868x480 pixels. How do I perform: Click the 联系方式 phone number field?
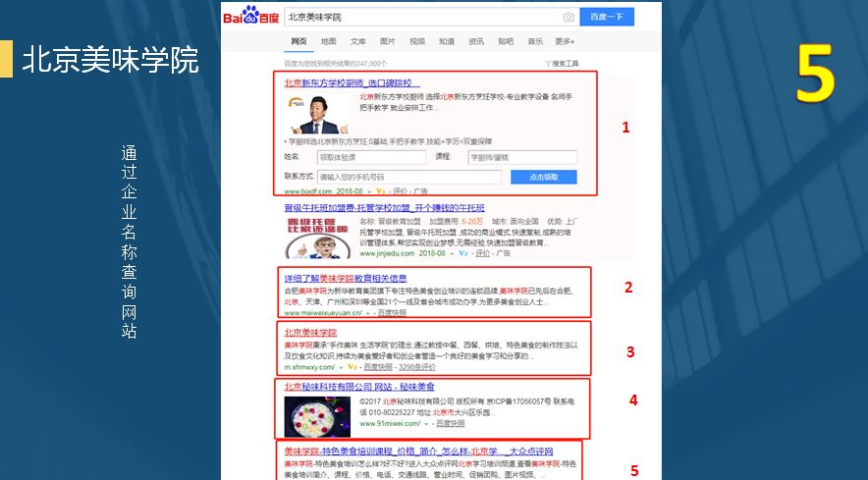tap(409, 177)
